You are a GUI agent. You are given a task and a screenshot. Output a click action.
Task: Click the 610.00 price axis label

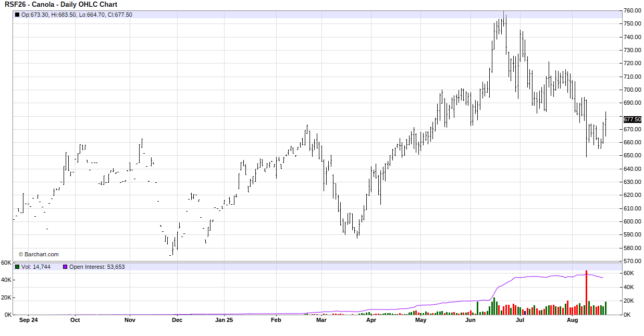point(632,208)
